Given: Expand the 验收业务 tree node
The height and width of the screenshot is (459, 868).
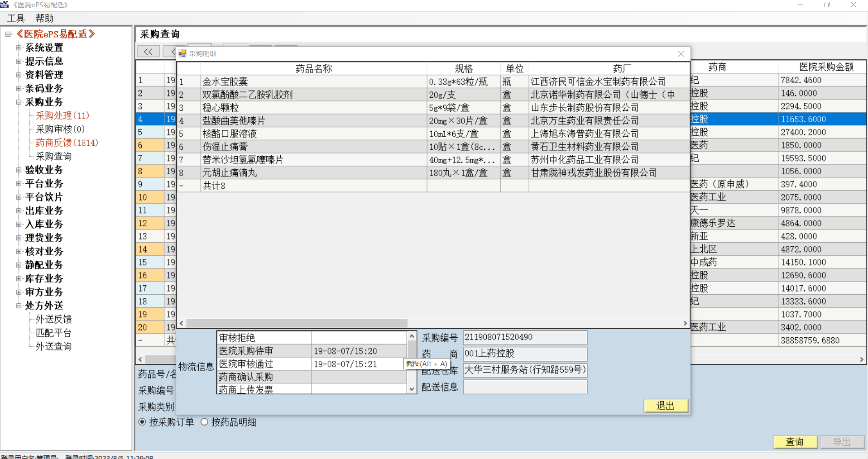Looking at the screenshot, I should point(19,170).
